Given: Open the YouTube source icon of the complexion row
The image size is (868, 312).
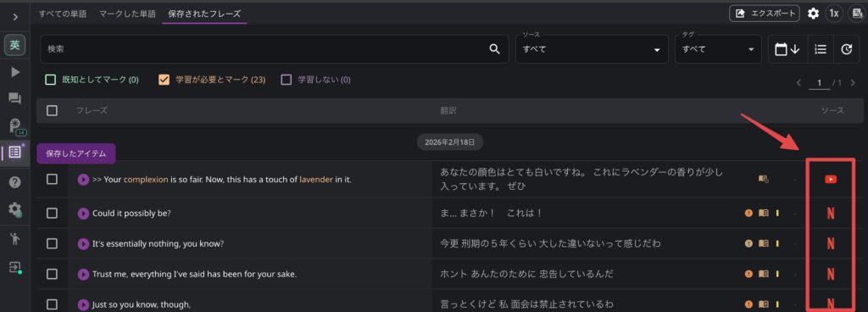Looking at the screenshot, I should (831, 179).
